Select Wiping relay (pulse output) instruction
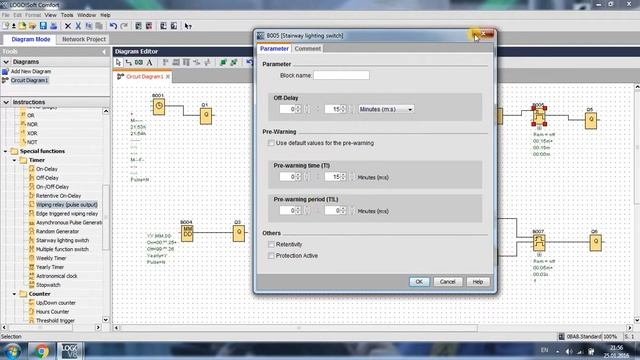 point(67,204)
